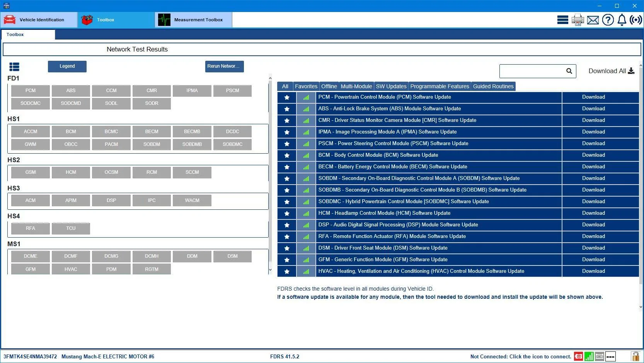Click network panel scrollbar down arrow
The width and height of the screenshot is (644, 363).
coord(270,270)
